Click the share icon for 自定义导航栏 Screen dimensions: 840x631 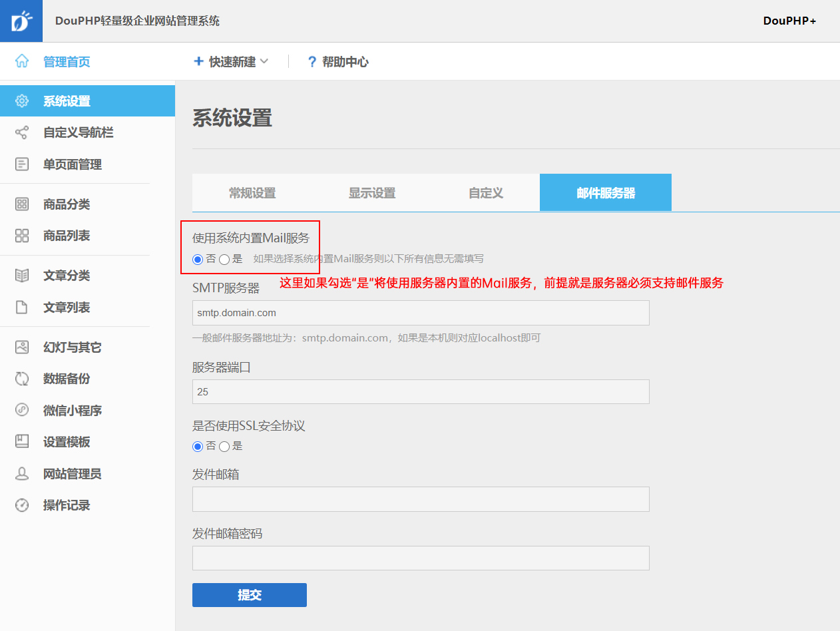pos(22,132)
